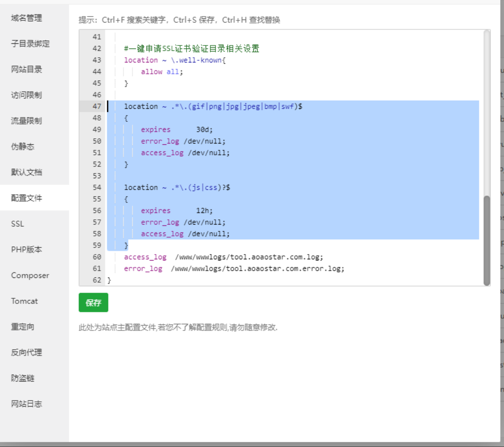Open the Composer tab
This screenshot has width=504, height=447.
pos(30,275)
